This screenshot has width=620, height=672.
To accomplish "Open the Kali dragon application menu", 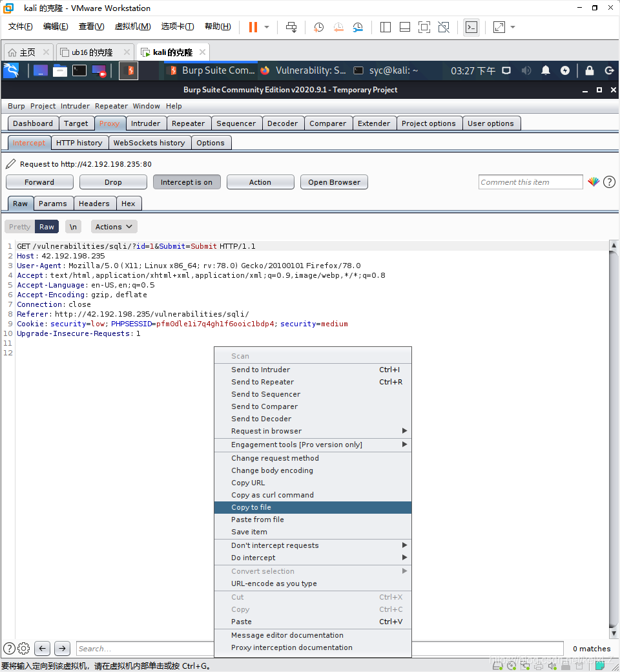I will point(11,70).
